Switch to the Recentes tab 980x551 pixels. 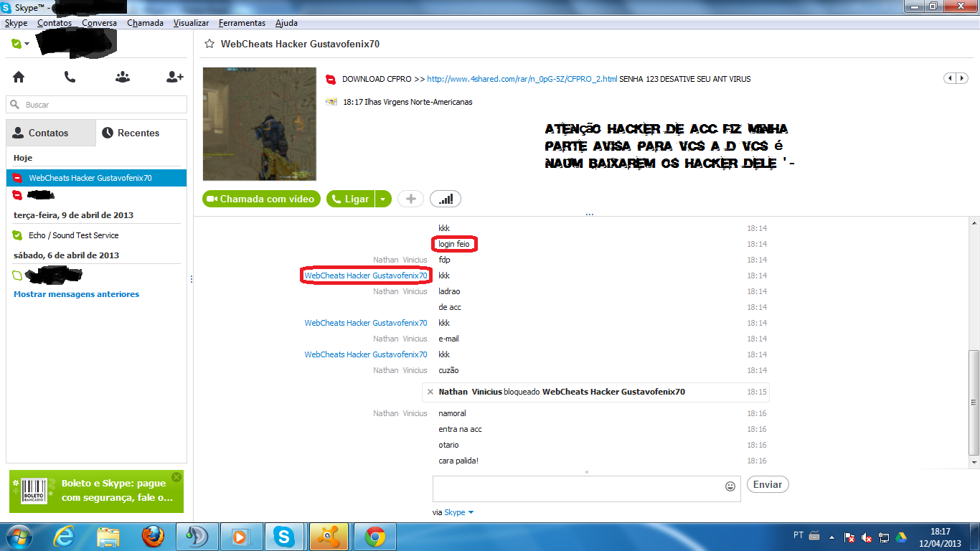(141, 133)
